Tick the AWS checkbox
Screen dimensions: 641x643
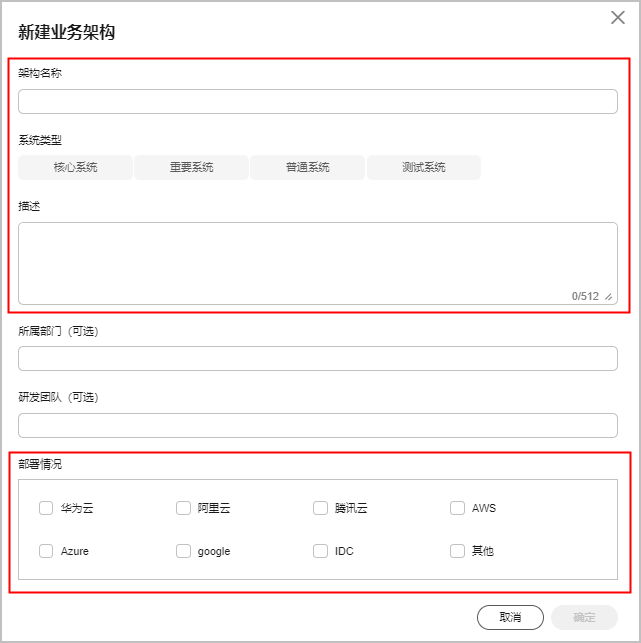point(457,508)
